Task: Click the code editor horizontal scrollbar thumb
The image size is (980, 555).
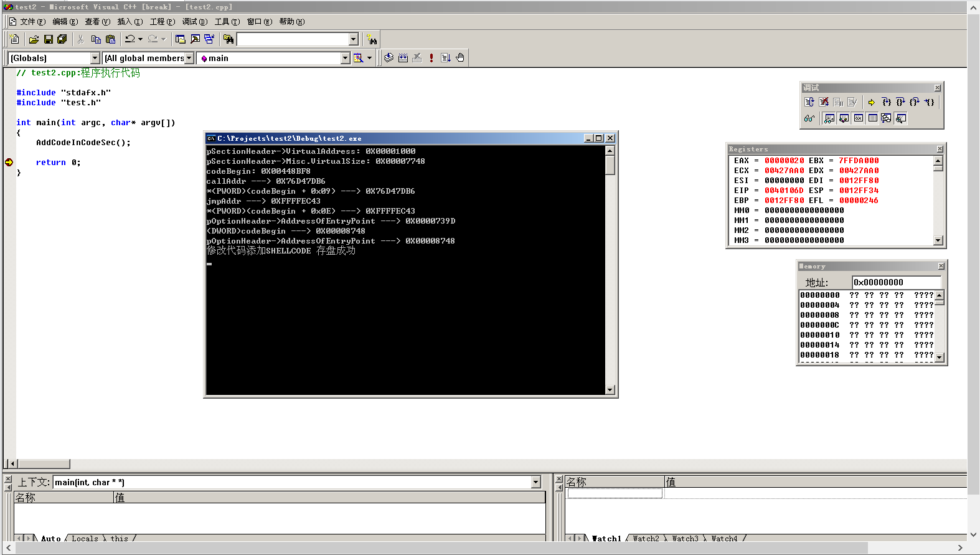Action: pos(44,464)
